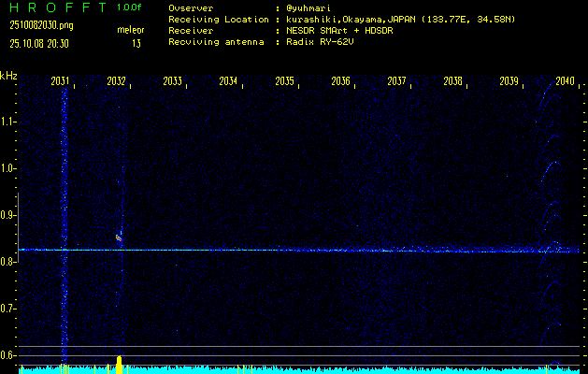588x374 pixels.
Task: Select the 2031 time marker
Action: [60, 82]
